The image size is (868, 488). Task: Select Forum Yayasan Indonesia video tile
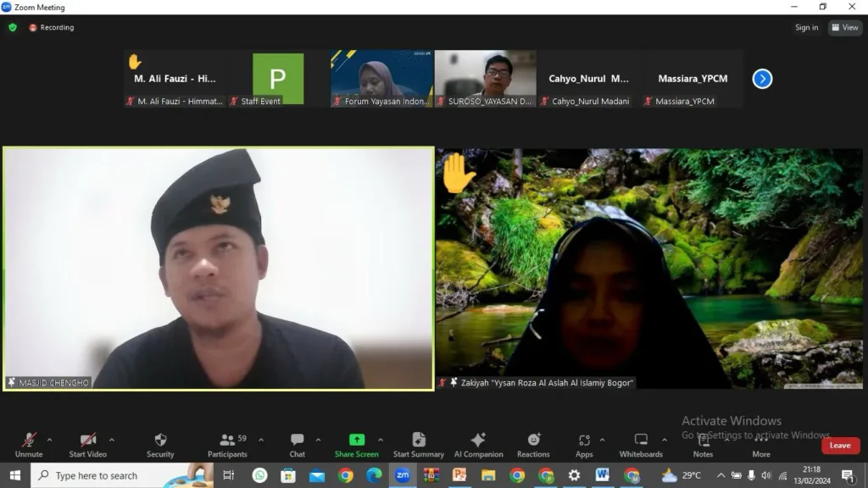(x=382, y=79)
